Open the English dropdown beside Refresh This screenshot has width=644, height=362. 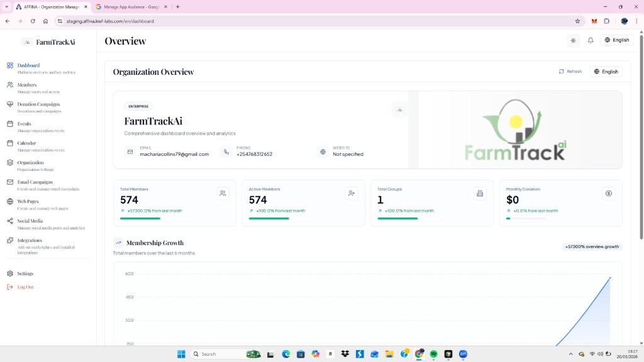(606, 71)
